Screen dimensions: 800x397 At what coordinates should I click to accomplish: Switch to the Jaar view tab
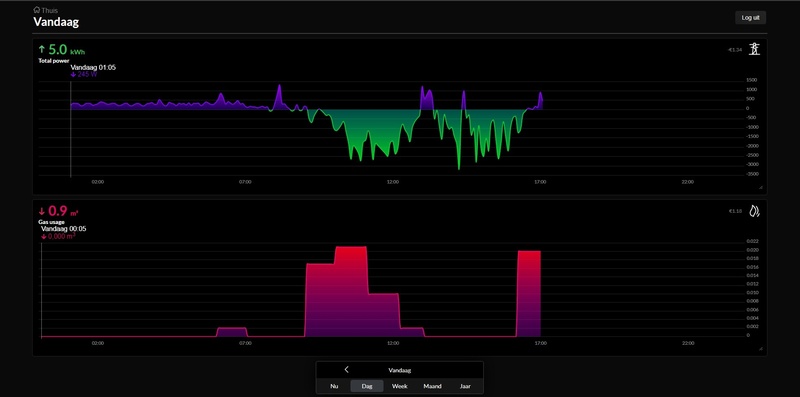point(465,386)
